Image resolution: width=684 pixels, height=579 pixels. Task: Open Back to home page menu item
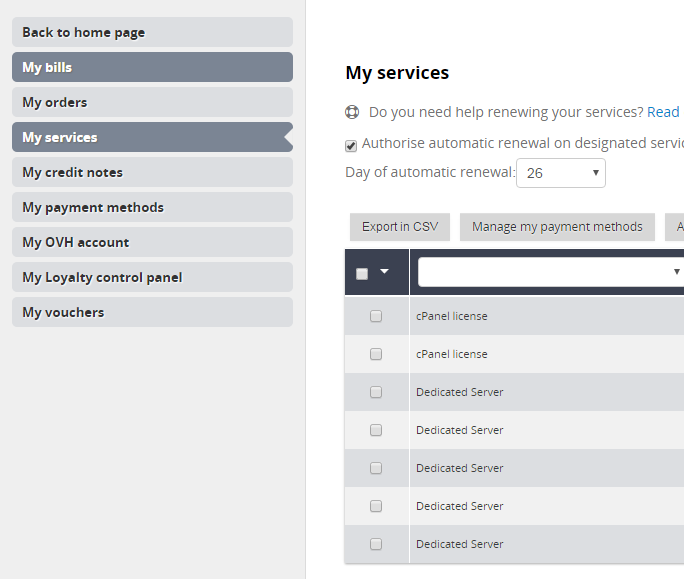(x=152, y=32)
